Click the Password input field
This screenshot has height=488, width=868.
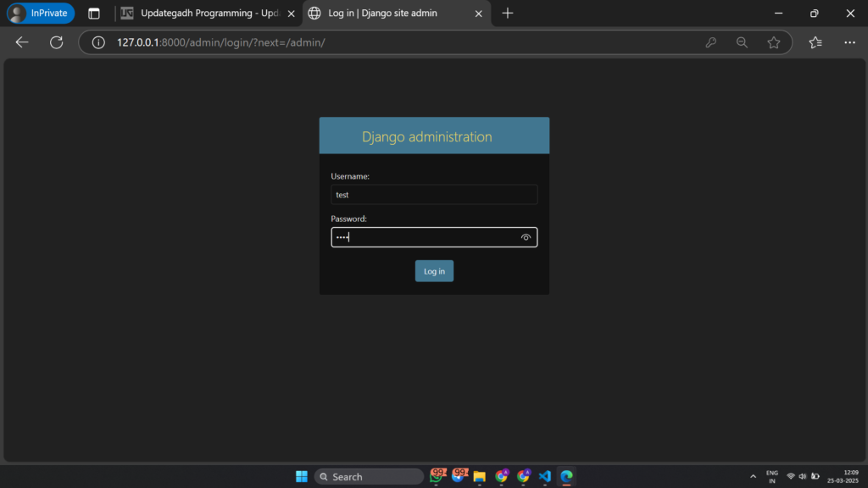[434, 237]
